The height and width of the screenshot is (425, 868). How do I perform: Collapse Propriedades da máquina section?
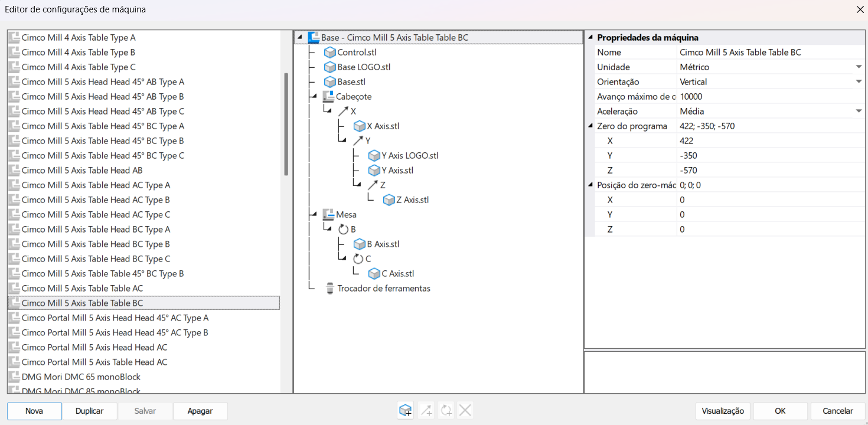click(590, 38)
